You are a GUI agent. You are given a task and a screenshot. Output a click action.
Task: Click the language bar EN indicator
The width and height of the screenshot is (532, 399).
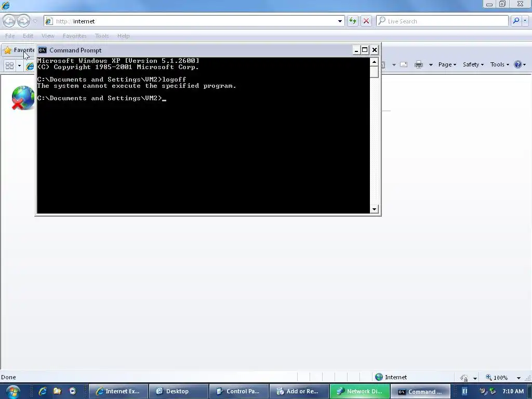pos(464,391)
